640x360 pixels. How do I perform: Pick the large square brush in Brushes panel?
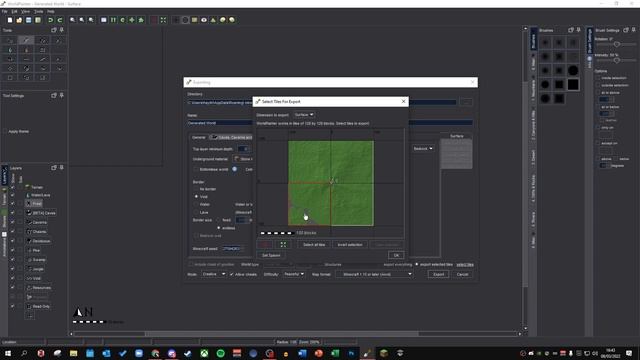coord(573,84)
